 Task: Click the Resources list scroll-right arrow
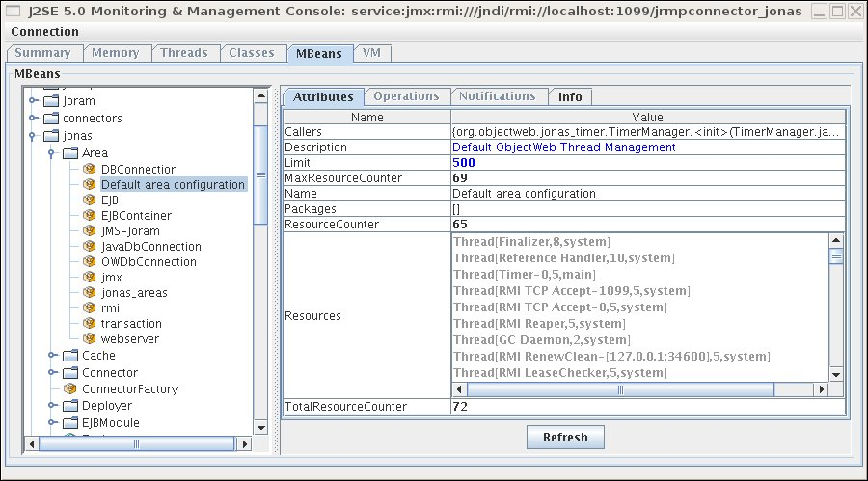(822, 389)
